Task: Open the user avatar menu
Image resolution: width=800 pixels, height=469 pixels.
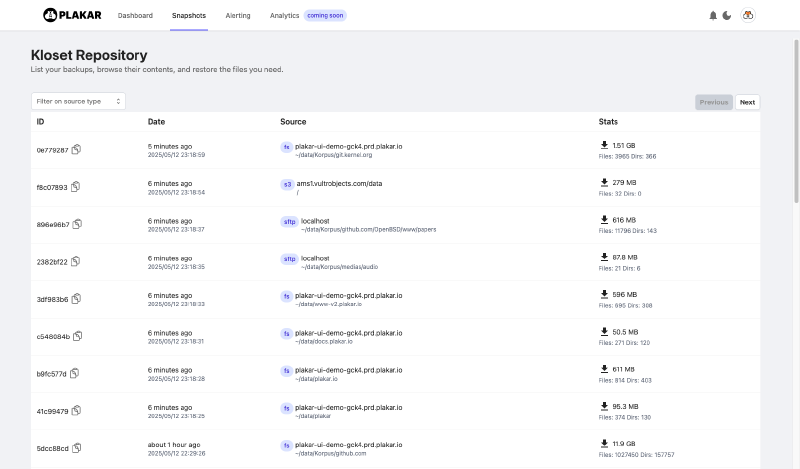Action: [x=748, y=15]
